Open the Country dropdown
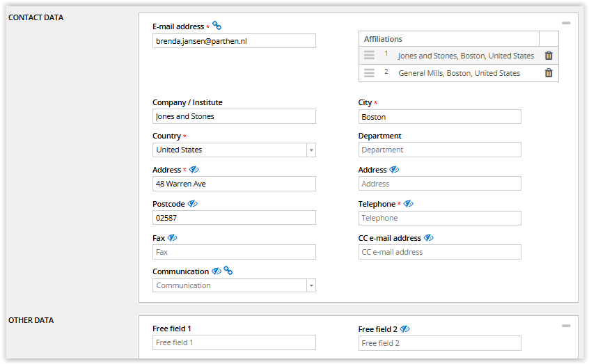 click(311, 150)
